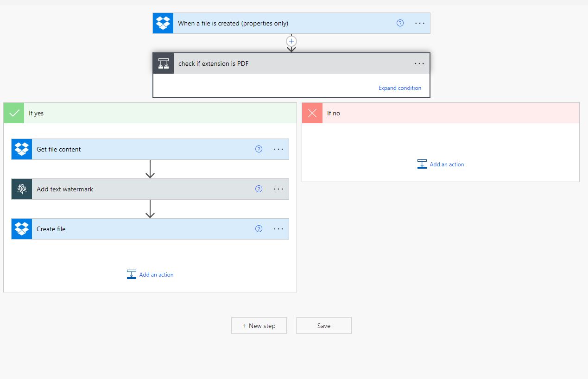Open help for the Add text watermark step
The height and width of the screenshot is (379, 588).
[x=259, y=189]
